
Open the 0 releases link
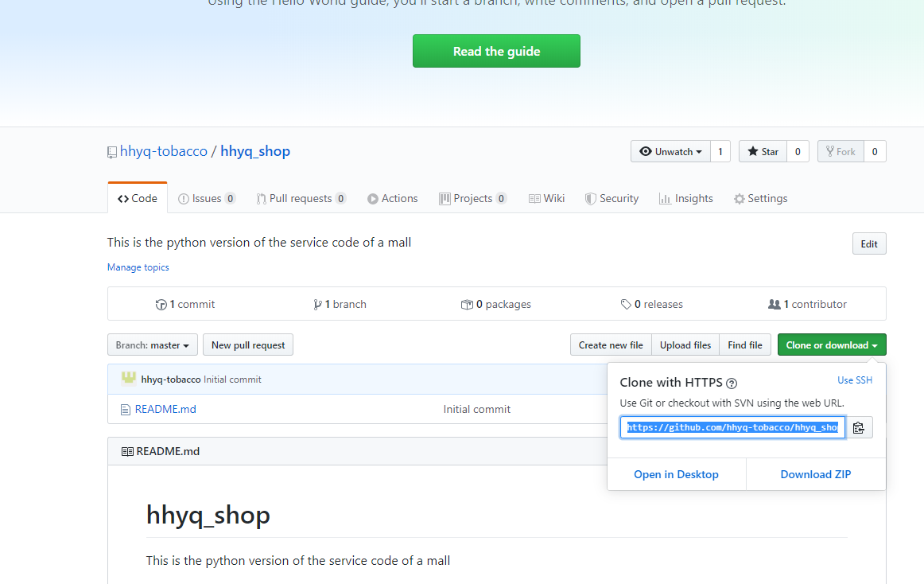pos(652,304)
